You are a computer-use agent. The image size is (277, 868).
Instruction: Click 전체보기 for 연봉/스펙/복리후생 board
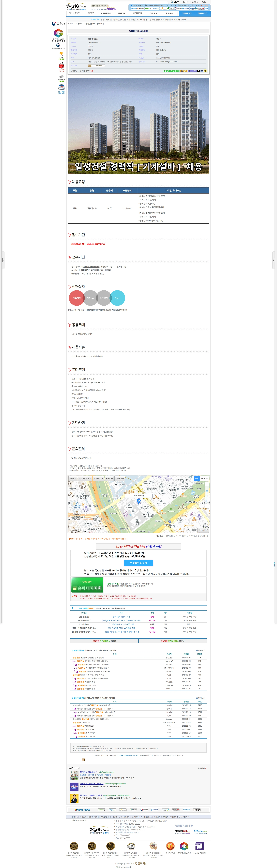(x=201, y=698)
